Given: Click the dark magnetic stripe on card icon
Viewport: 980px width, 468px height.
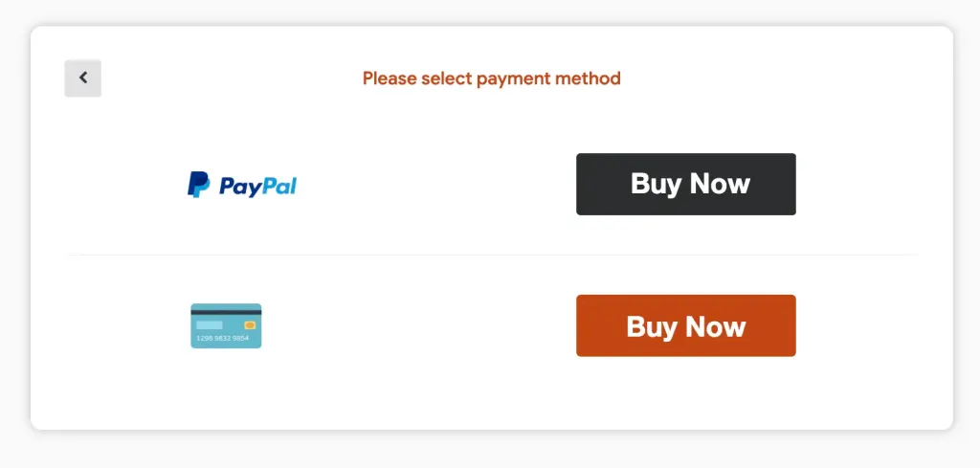Looking at the screenshot, I should coord(226,312).
